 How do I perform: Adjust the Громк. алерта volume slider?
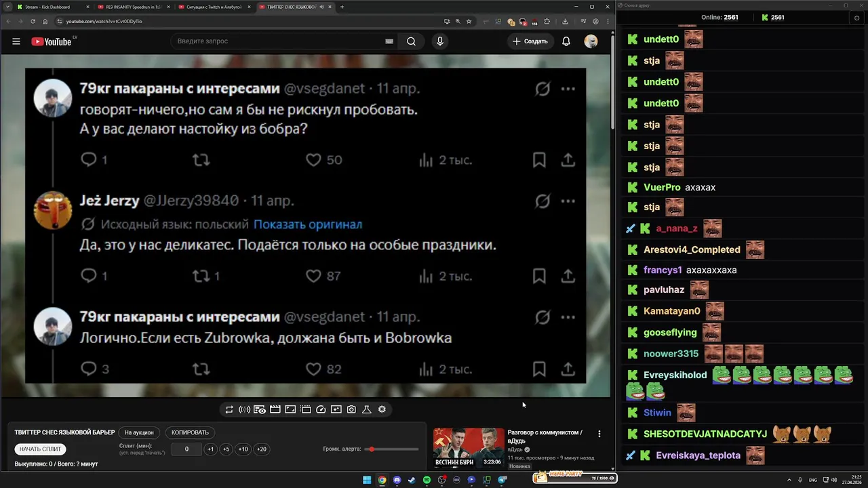tap(391, 449)
